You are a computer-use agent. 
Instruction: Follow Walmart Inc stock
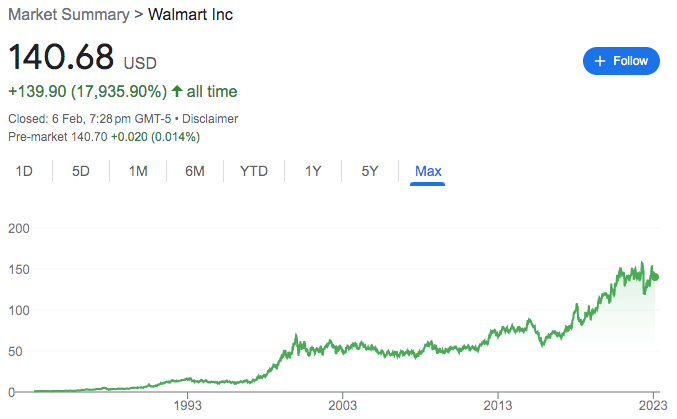[621, 61]
